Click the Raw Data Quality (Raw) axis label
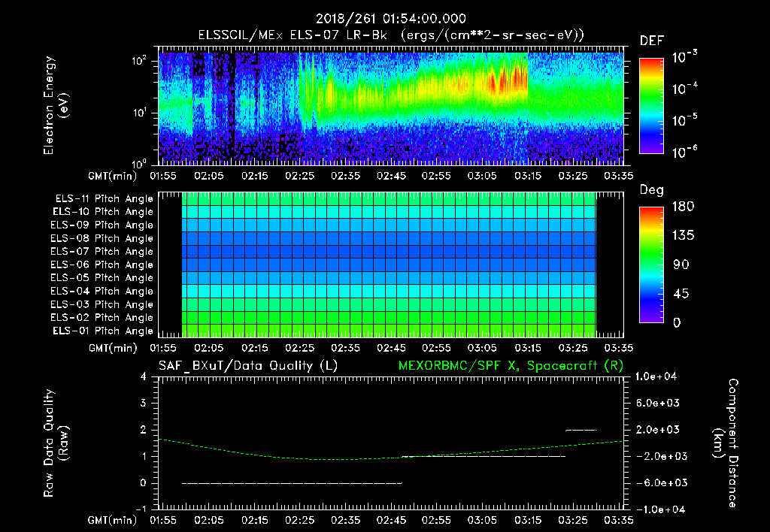The image size is (770, 532). click(x=56, y=443)
